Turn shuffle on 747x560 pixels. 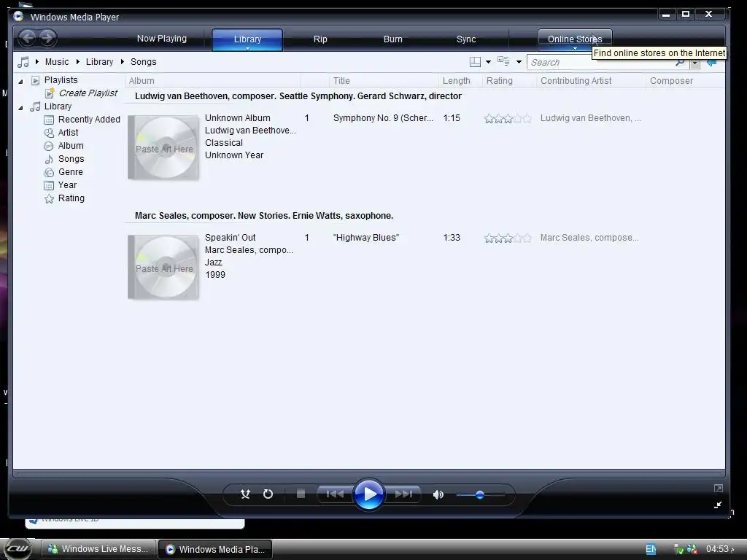[245, 494]
